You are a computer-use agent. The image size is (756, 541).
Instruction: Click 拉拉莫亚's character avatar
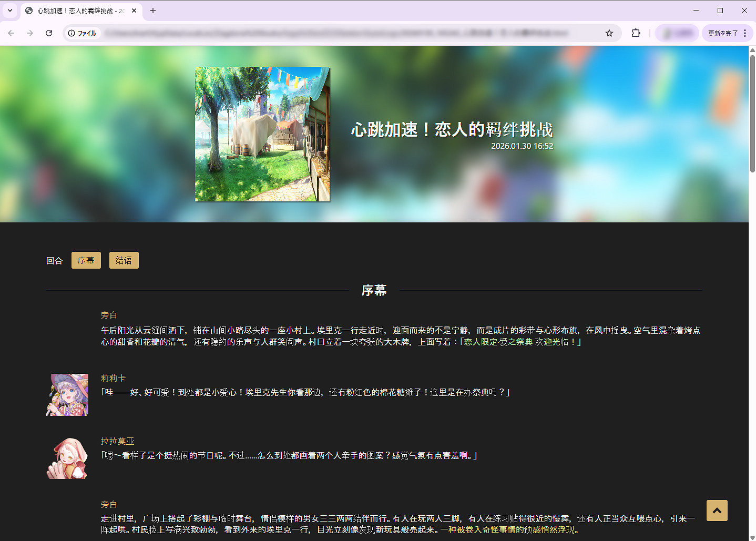tap(67, 458)
